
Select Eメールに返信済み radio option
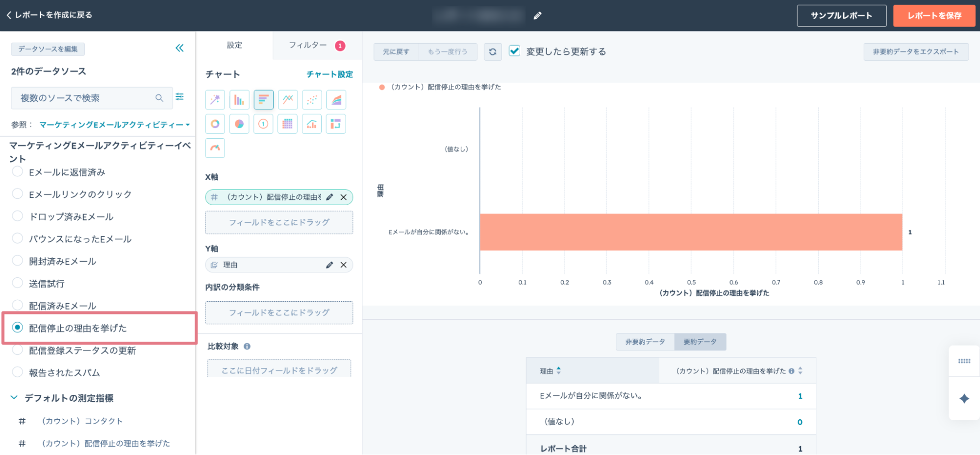pyautogui.click(x=18, y=171)
